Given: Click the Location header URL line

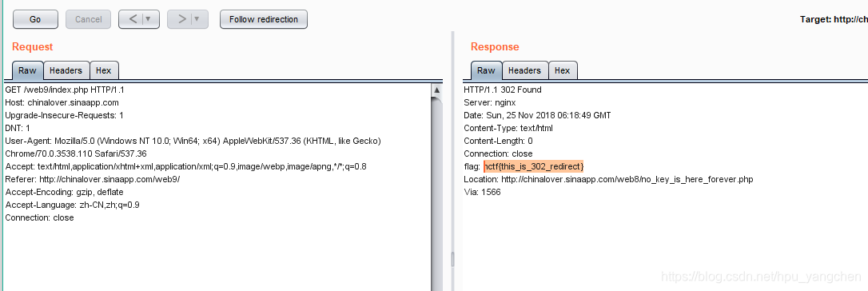Looking at the screenshot, I should pos(608,179).
